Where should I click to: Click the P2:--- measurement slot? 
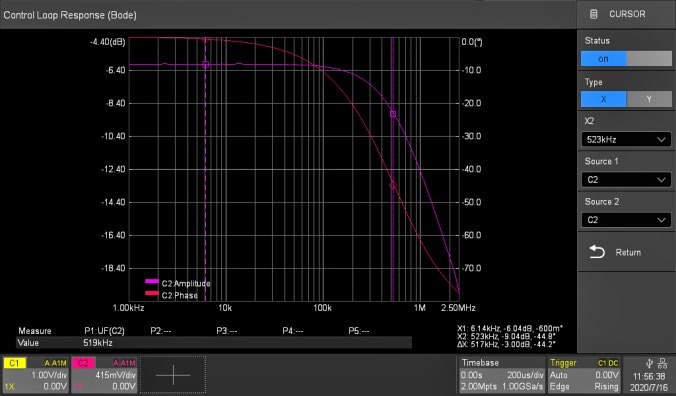161,331
